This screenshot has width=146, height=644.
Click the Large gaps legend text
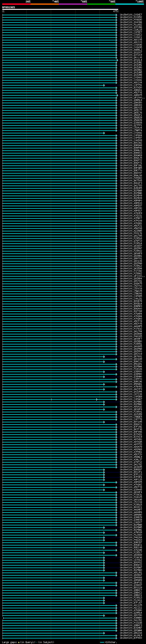[x=10, y=642]
